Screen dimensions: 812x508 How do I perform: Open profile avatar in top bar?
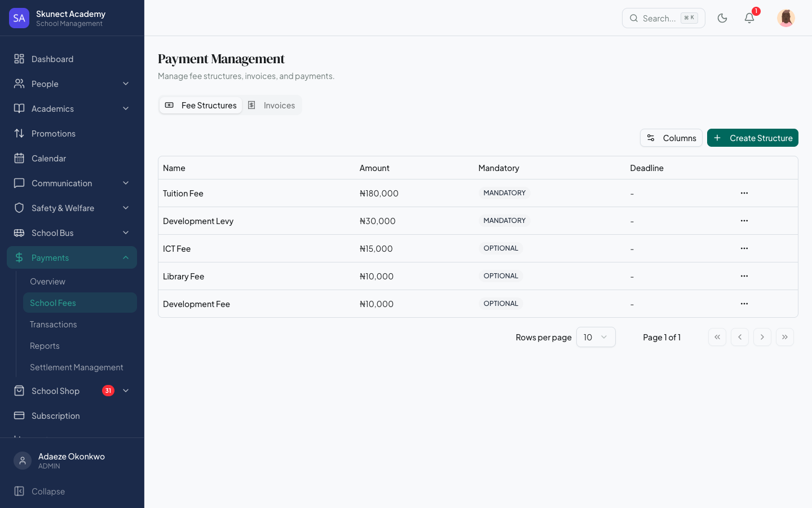coord(786,18)
